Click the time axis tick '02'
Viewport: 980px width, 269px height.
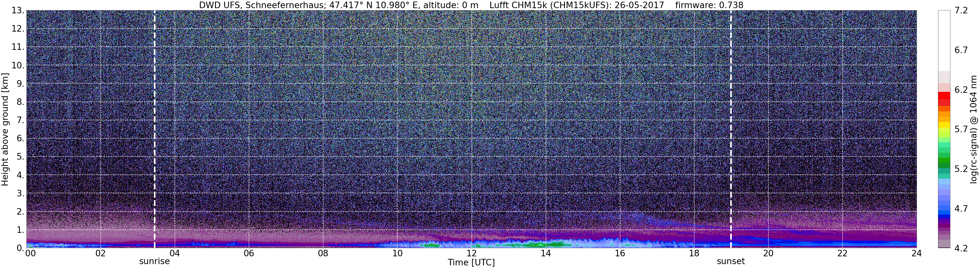(100, 253)
